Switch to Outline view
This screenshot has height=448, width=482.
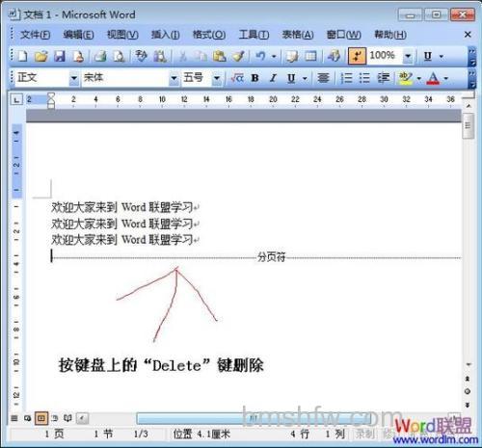pyautogui.click(x=55, y=418)
